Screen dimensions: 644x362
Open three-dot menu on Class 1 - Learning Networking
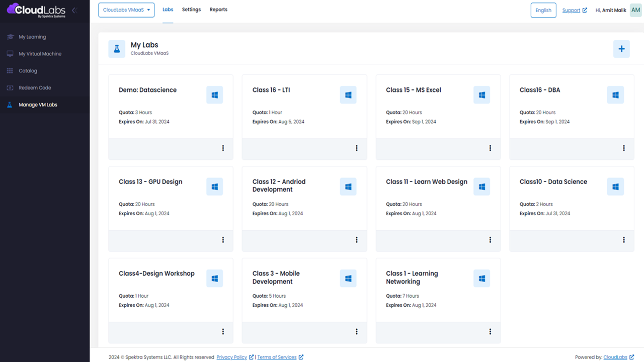click(490, 332)
